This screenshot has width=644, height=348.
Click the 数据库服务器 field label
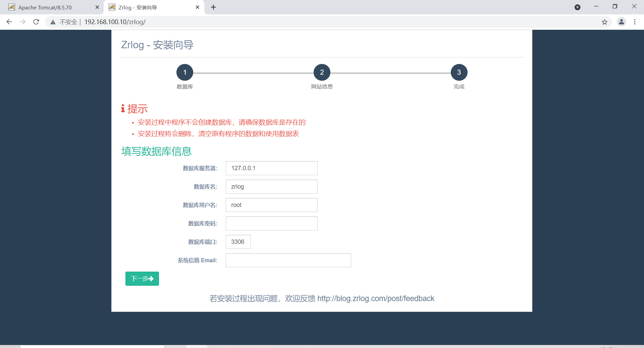[x=200, y=168]
